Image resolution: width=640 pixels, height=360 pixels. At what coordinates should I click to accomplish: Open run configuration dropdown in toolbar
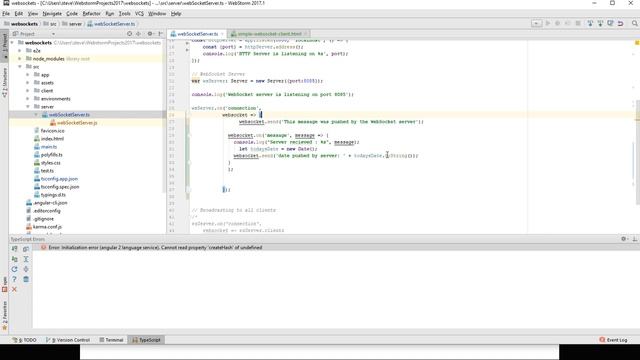tap(536, 24)
